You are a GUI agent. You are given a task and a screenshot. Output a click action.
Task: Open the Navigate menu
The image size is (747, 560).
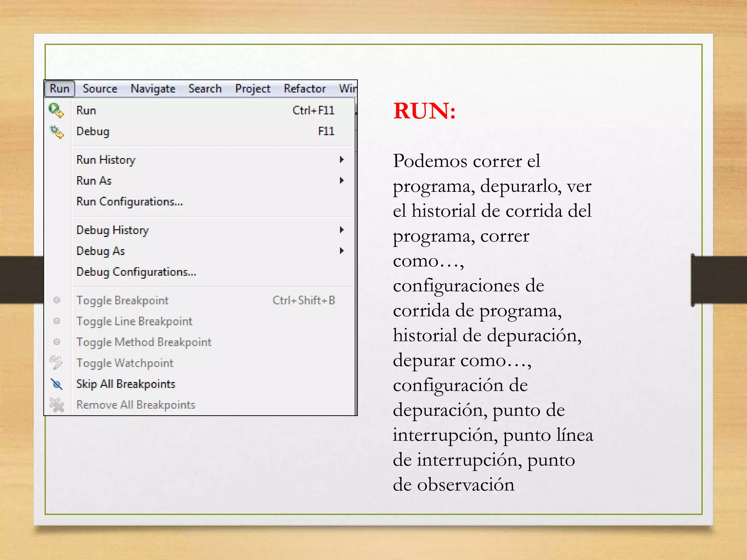point(153,89)
